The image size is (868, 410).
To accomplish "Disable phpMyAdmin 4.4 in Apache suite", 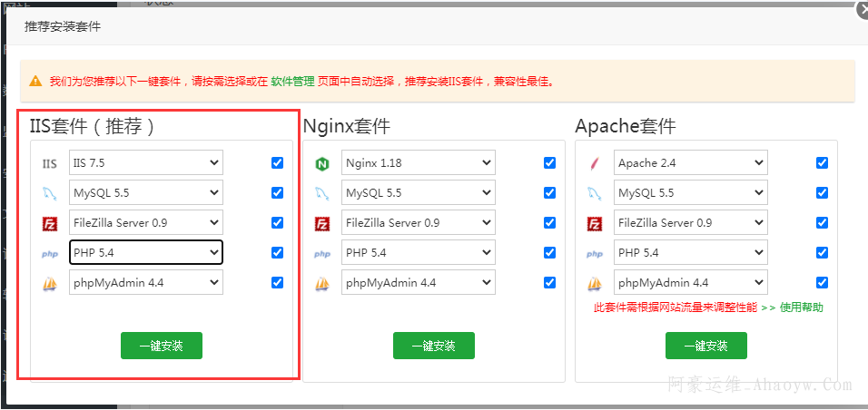I will (822, 282).
